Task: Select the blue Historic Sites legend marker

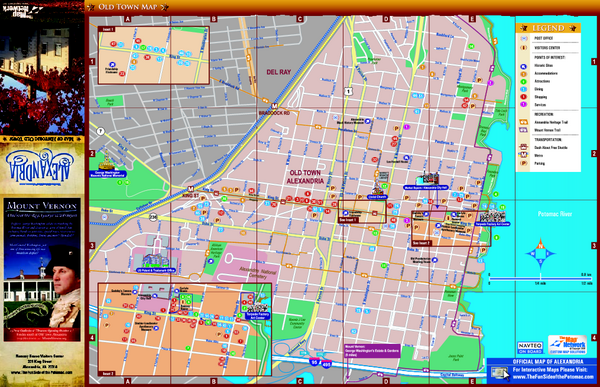Action: click(523, 66)
